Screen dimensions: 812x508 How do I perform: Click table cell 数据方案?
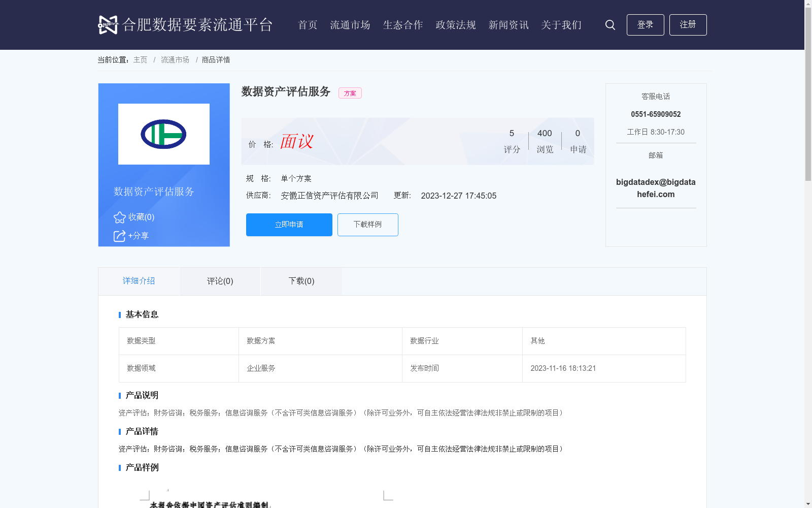(320, 341)
